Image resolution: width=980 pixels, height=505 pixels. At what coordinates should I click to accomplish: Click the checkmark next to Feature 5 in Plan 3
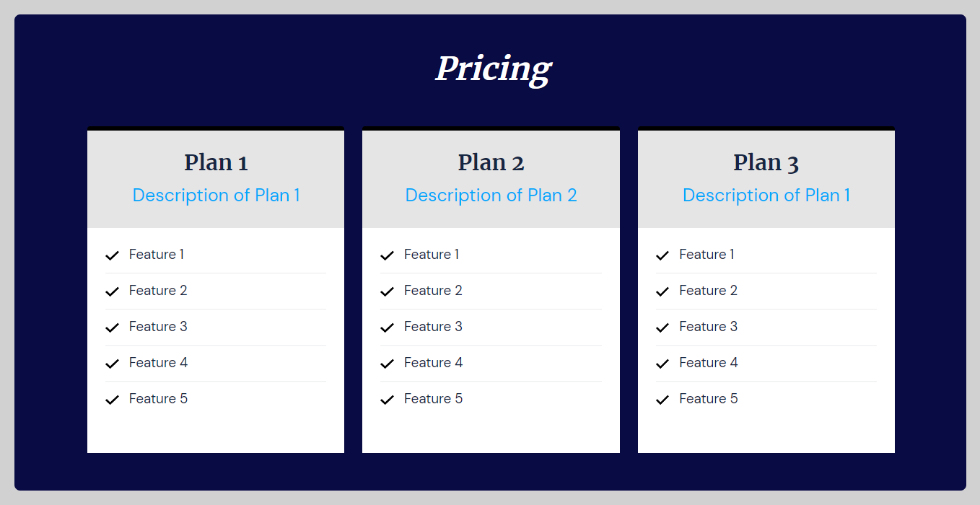tap(662, 399)
